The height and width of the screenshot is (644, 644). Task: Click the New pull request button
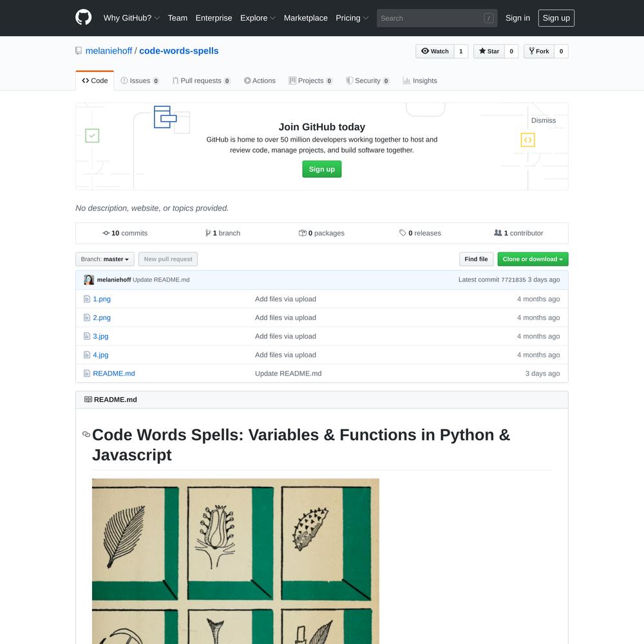(168, 259)
